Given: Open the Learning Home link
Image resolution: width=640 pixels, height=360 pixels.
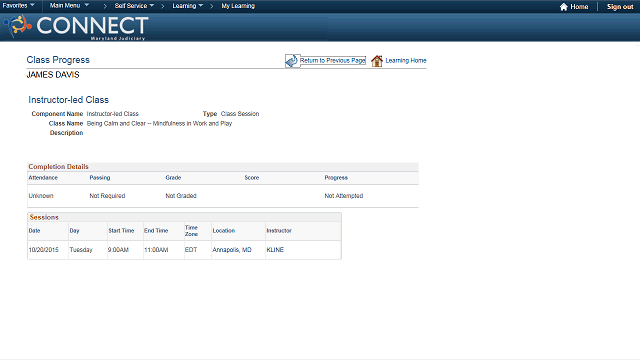Looking at the screenshot, I should coord(406,60).
